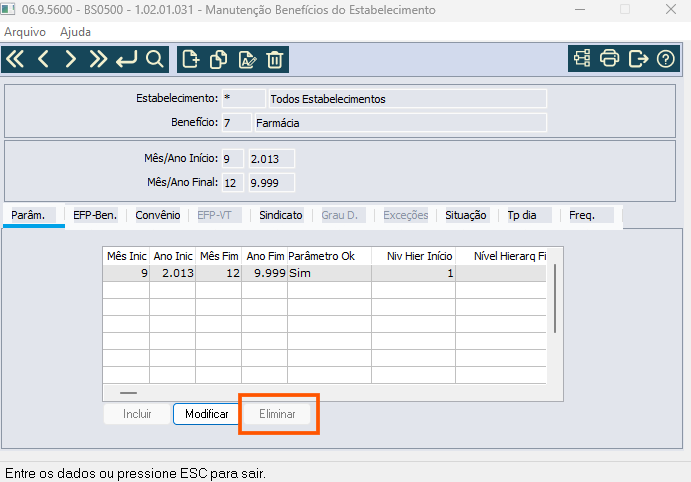Click the Farmácia description field

[x=401, y=122]
